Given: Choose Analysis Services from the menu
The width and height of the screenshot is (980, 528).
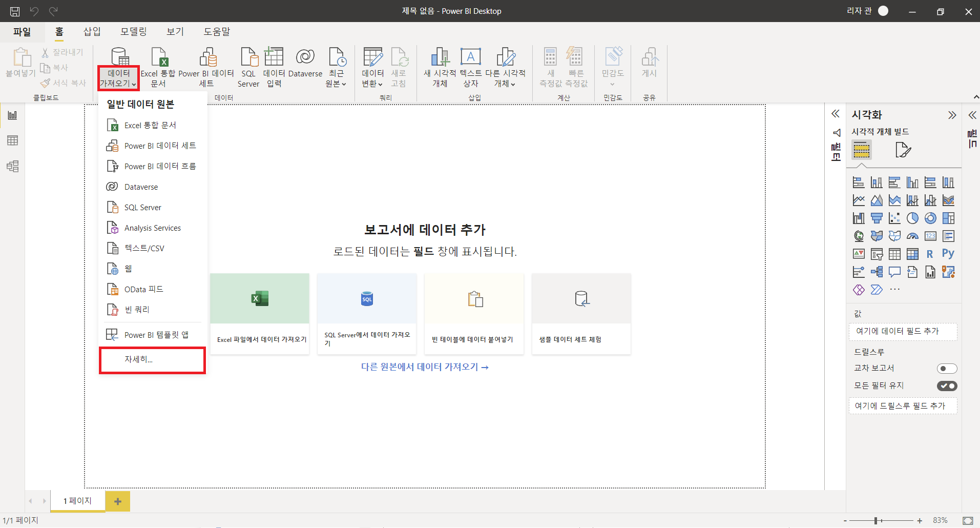Looking at the screenshot, I should (x=153, y=228).
